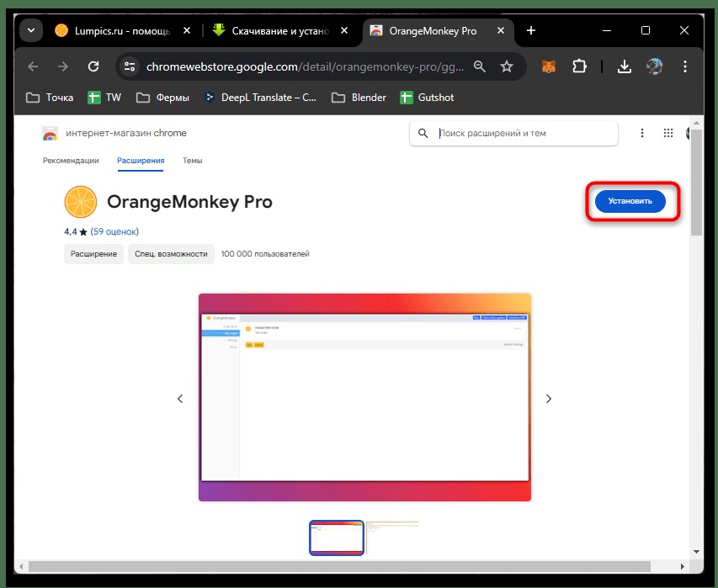Click the 4,4 star rating value
718x588 pixels.
point(76,231)
